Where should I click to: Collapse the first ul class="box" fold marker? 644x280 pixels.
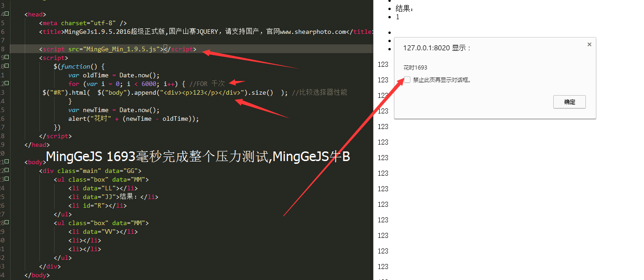tap(6, 179)
